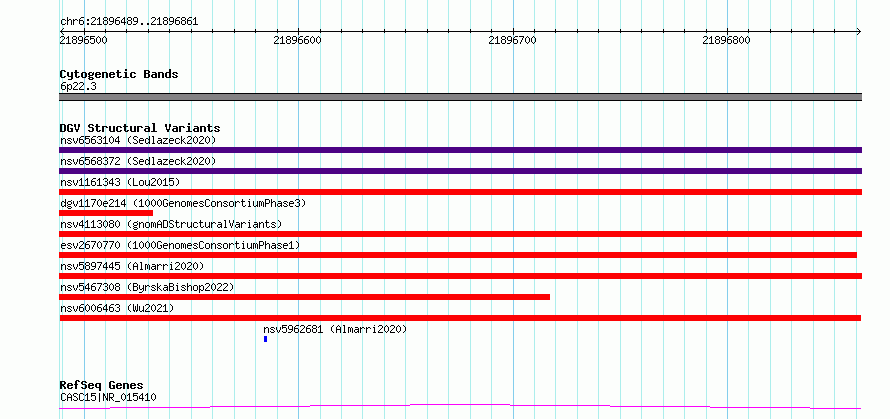Screen dimensions: 890x419
Task: Click nsv4113080 (gnomADStructuralVariants) label
Action: click(x=171, y=224)
